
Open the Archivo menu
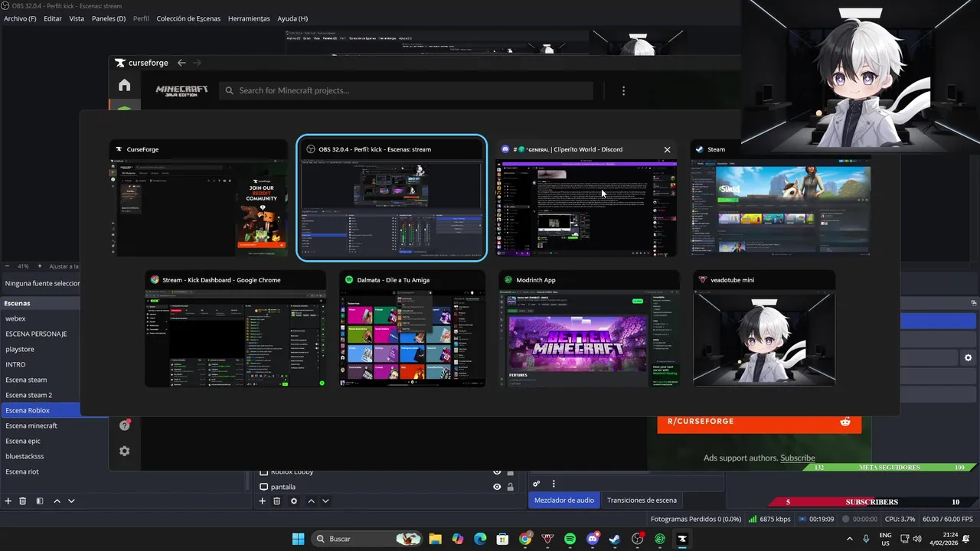[x=20, y=18]
